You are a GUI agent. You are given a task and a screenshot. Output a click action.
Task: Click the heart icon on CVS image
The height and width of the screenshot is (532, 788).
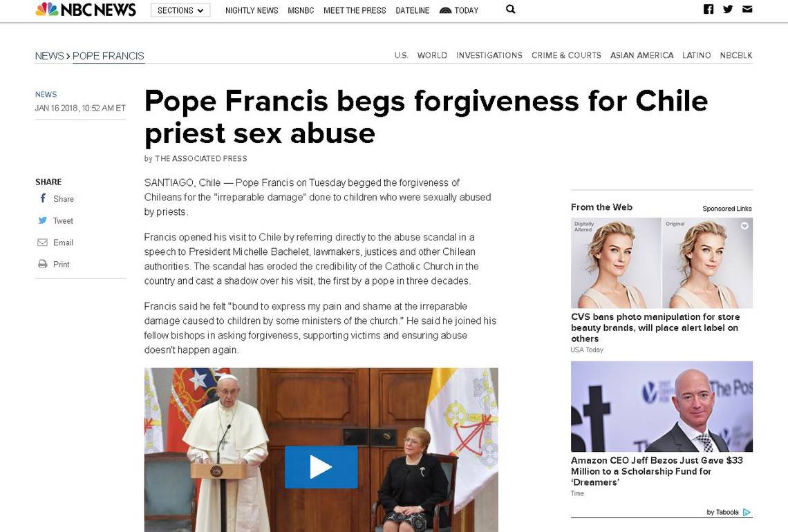pos(744,226)
